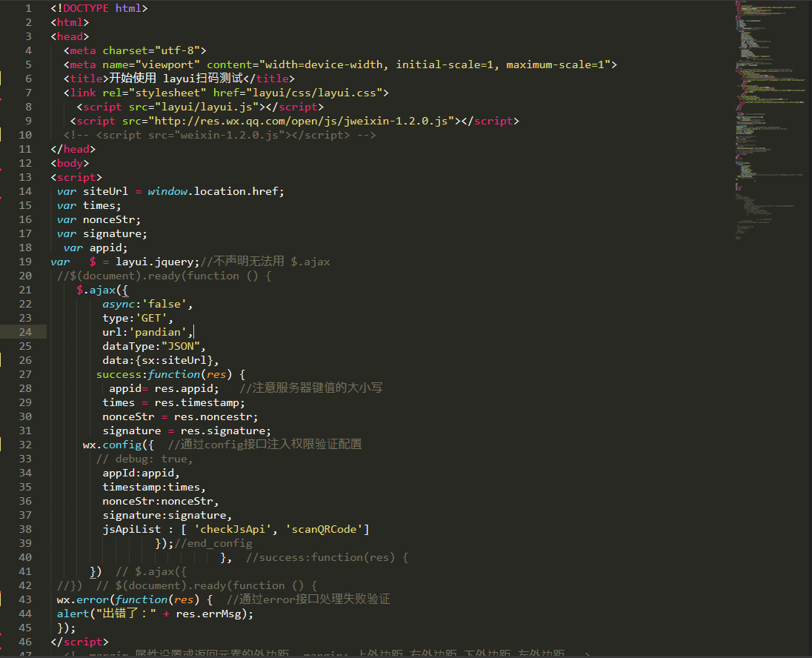Viewport: 812px width, 658px height.
Task: Click line number 24 in the gutter
Action: coord(25,332)
